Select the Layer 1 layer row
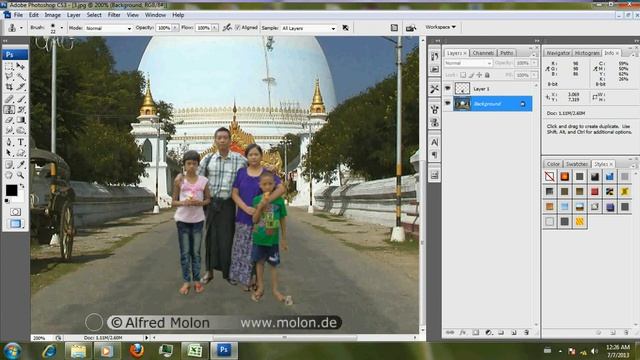The height and width of the screenshot is (360, 640). click(488, 89)
